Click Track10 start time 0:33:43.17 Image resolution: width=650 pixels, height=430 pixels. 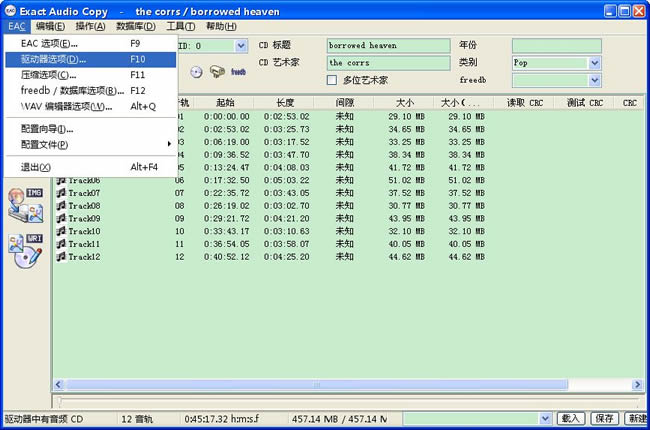pos(227,231)
